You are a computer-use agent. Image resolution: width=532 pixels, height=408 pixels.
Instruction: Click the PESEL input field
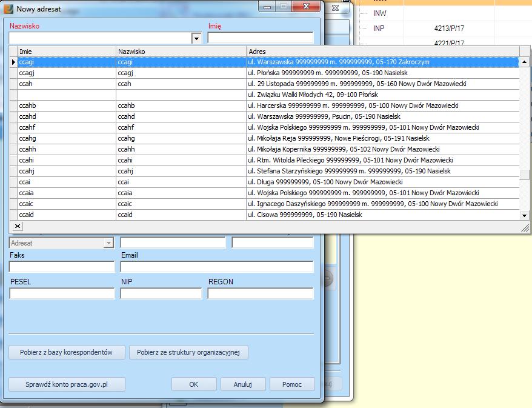(62, 293)
